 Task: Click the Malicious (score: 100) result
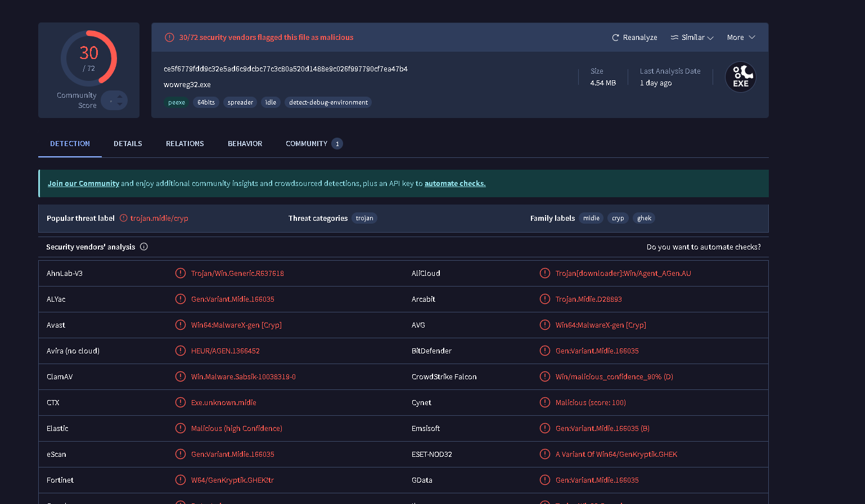591,403
